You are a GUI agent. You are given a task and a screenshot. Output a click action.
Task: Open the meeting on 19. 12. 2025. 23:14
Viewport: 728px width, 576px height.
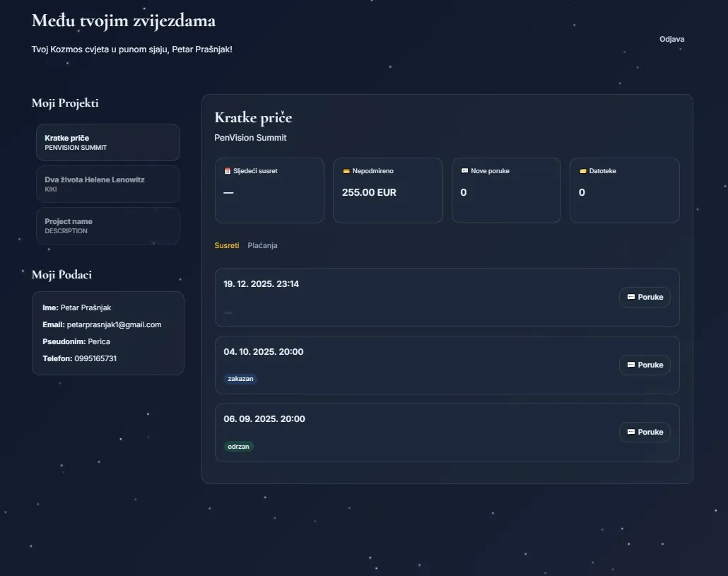(x=262, y=284)
